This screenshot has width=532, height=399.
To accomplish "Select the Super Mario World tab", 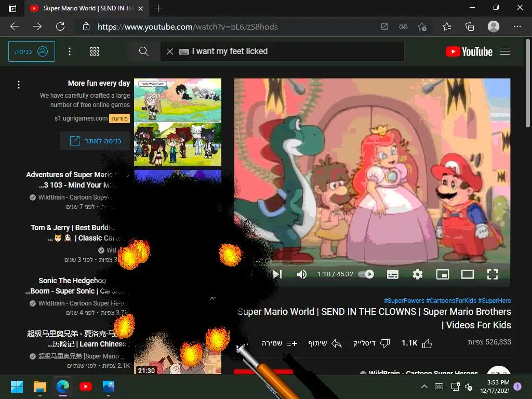I will point(87,8).
